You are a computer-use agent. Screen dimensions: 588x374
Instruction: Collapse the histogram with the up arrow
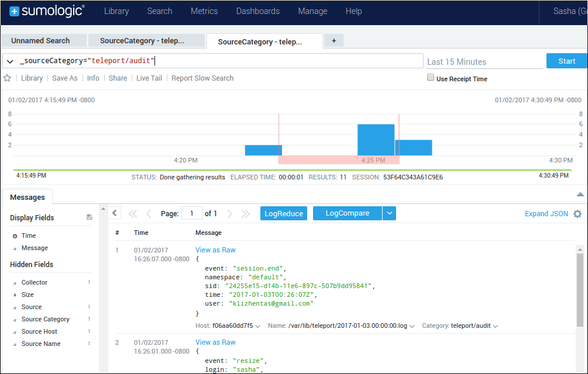tap(580, 195)
